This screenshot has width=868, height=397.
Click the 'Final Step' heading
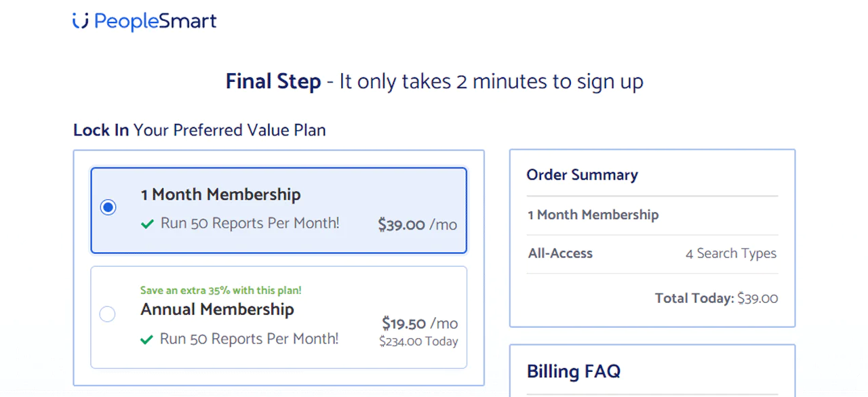pos(273,81)
